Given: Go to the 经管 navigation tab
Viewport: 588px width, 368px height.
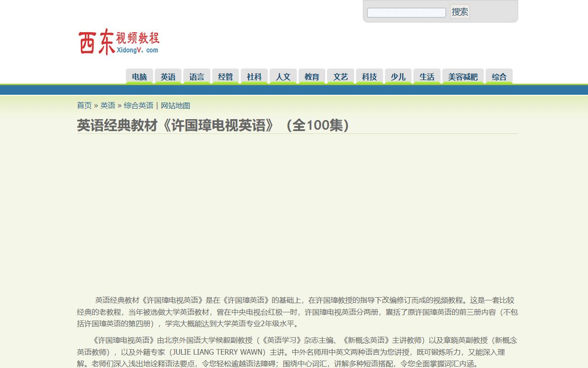Looking at the screenshot, I should click(226, 76).
